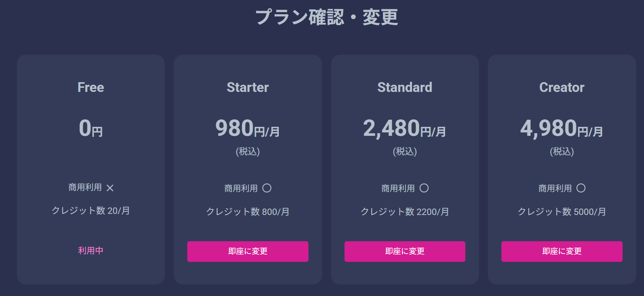Click the 980円/月 price text

pos(248,128)
